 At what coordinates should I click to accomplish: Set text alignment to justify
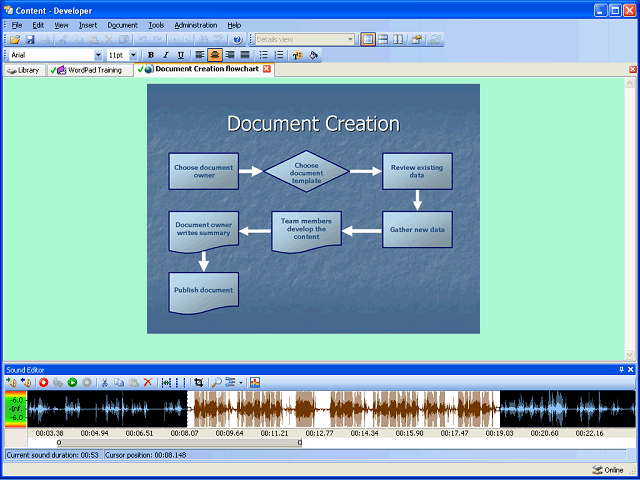[x=245, y=55]
